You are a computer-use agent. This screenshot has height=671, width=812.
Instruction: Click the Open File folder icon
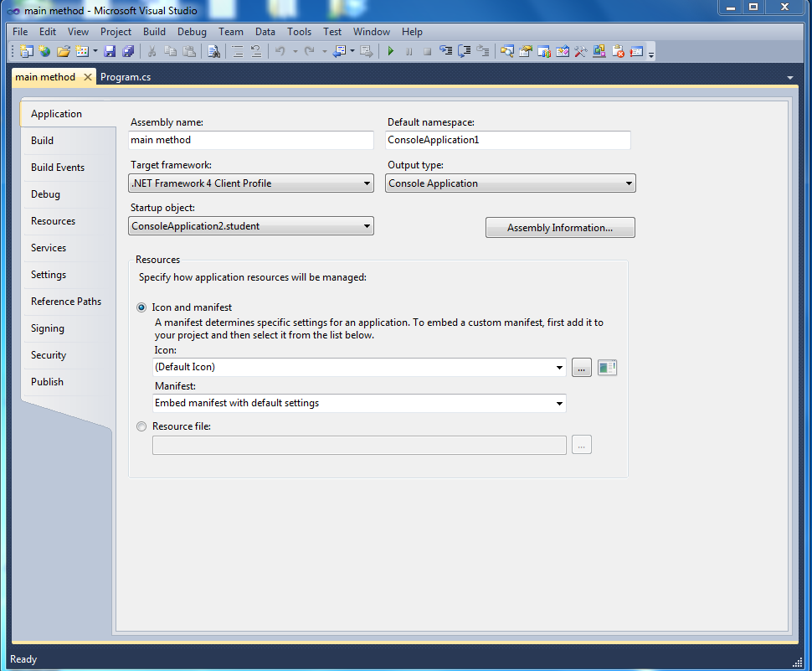click(x=64, y=51)
